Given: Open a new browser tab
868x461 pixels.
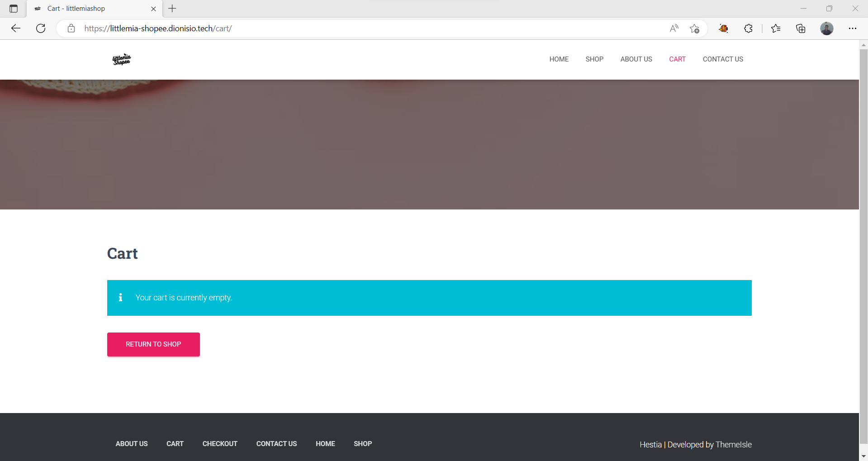Looking at the screenshot, I should coord(172,9).
